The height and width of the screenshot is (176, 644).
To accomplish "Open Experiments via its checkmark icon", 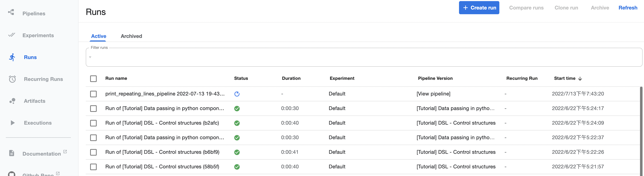I will (x=11, y=35).
